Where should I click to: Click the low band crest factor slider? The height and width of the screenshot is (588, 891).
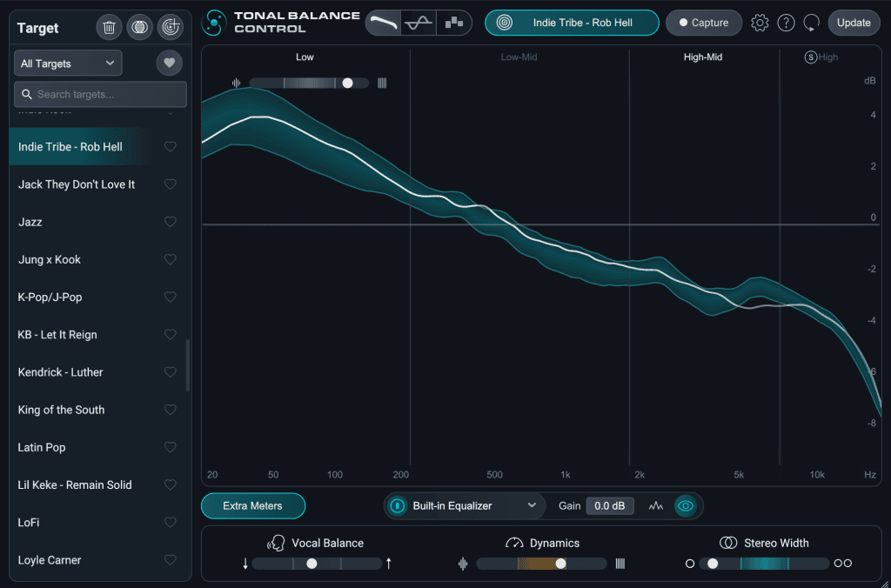[309, 83]
